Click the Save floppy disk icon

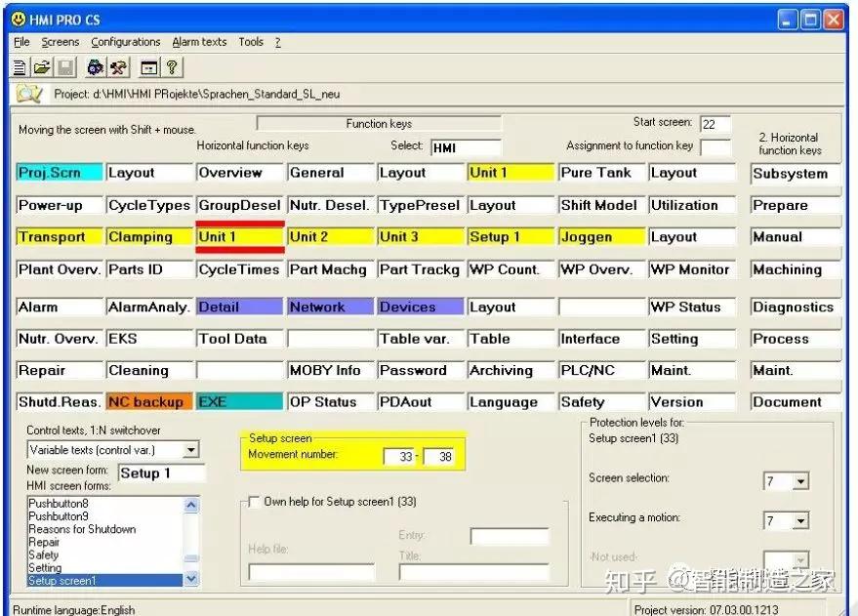tap(65, 67)
